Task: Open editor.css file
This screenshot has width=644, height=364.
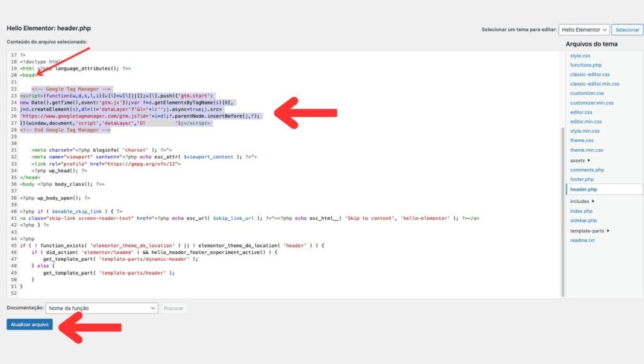Action: (x=581, y=112)
